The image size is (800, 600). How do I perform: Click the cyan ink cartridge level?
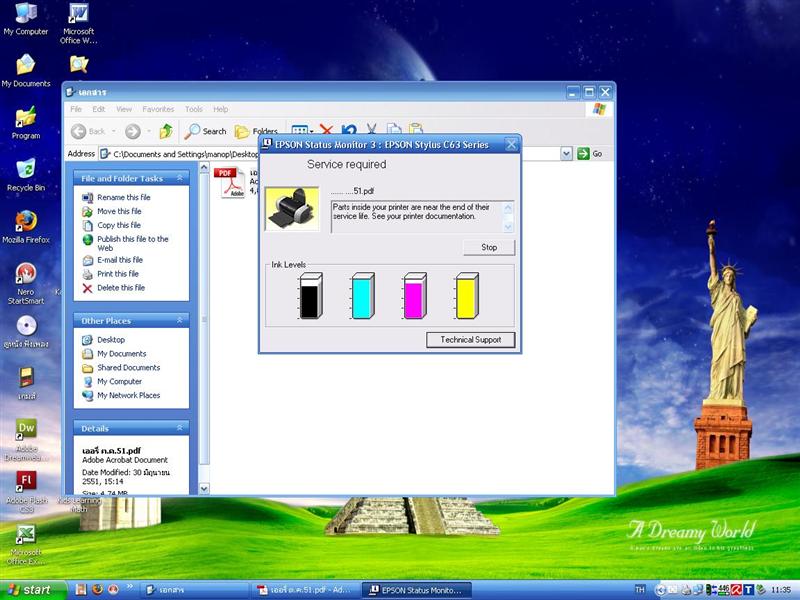point(363,296)
